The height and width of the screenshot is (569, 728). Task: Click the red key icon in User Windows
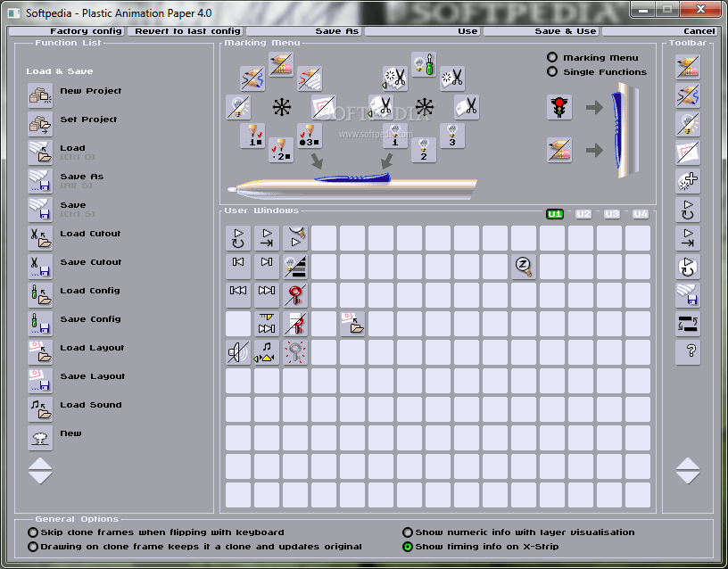click(x=295, y=295)
